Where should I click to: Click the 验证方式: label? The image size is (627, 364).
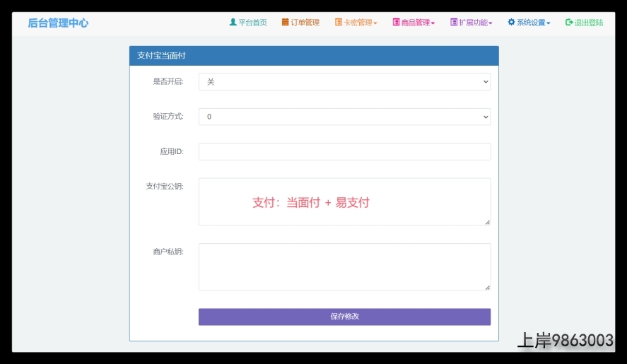coord(168,117)
